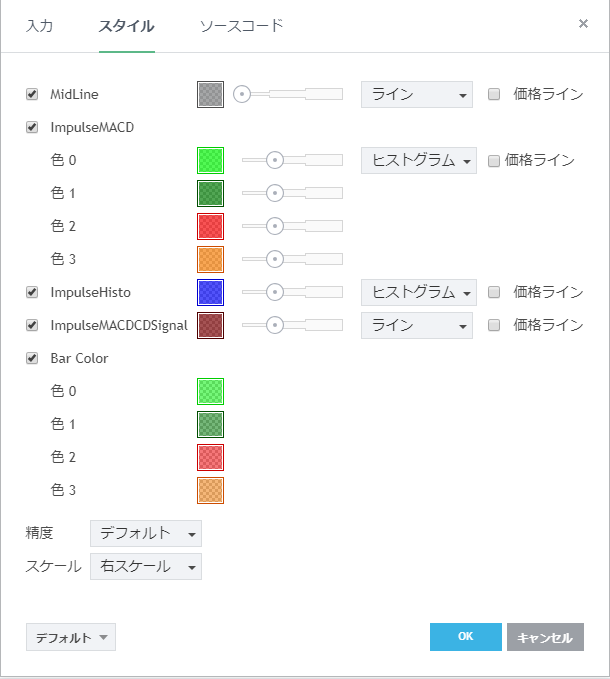Open ImpulseMACD 色 0 bright green swatch
This screenshot has height=679, width=610.
coord(210,160)
